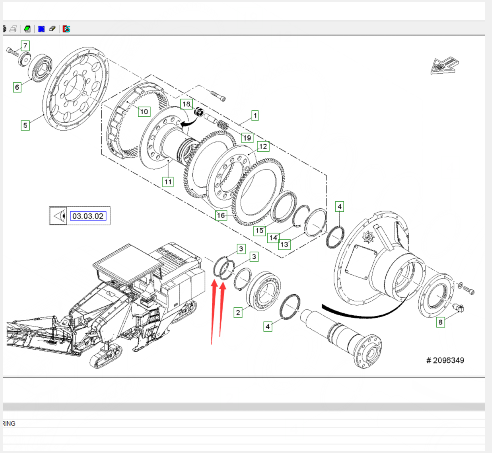This screenshot has width=492, height=453.
Task: Select part callout 11 on the diagram
Action: coord(168,182)
